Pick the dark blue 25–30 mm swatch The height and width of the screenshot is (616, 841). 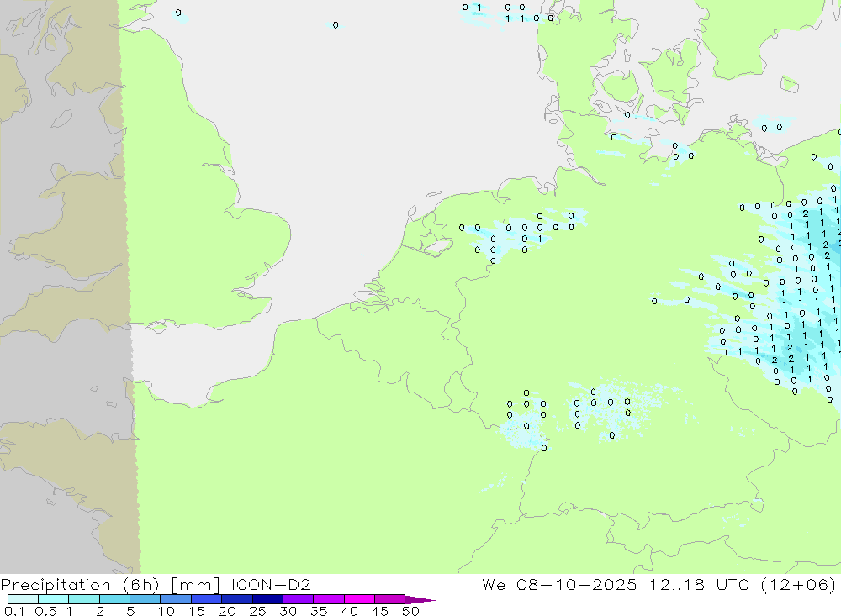click(x=267, y=599)
